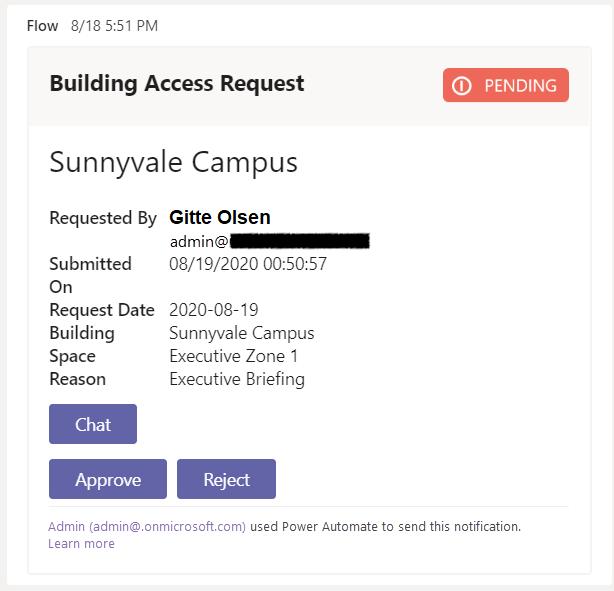Viewport: 614px width, 591px height.
Task: Click the Power Automate notification footer text
Action: 385,526
